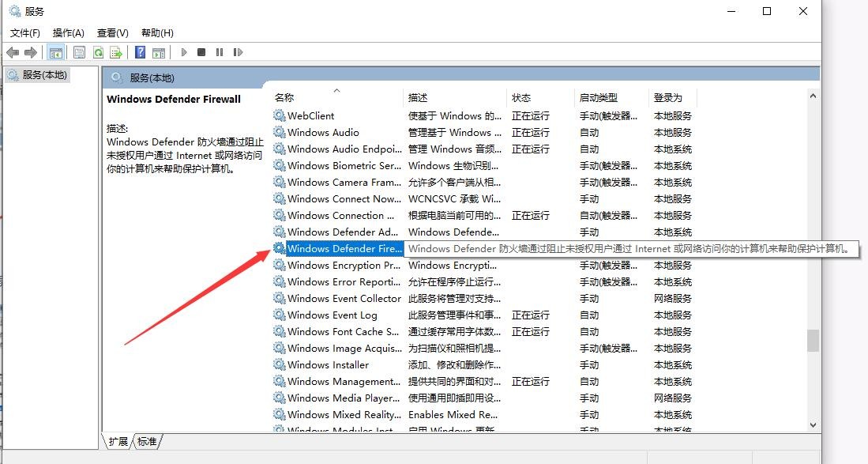Viewport: 868px width, 464px height.
Task: Click the Refresh toolbar icon
Action: [98, 53]
